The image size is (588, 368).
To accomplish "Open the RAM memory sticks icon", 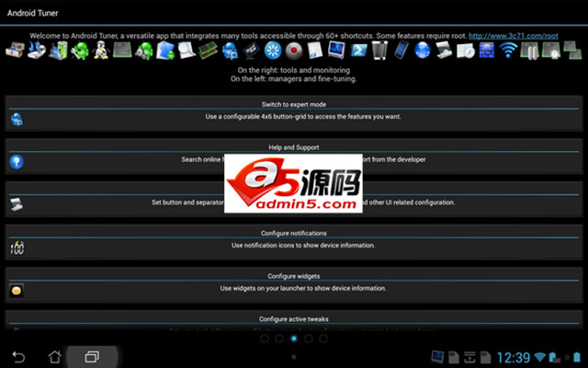I will [x=209, y=51].
